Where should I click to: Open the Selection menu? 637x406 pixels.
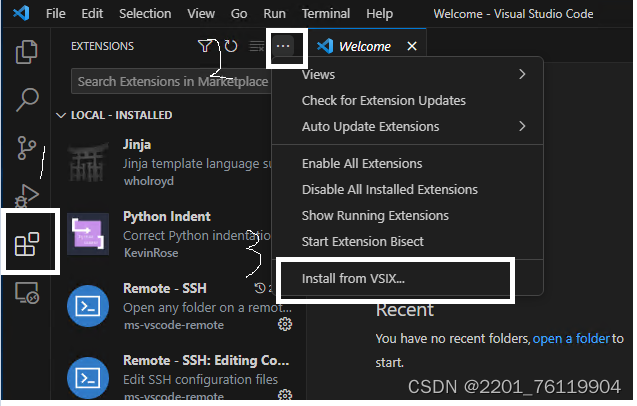145,14
